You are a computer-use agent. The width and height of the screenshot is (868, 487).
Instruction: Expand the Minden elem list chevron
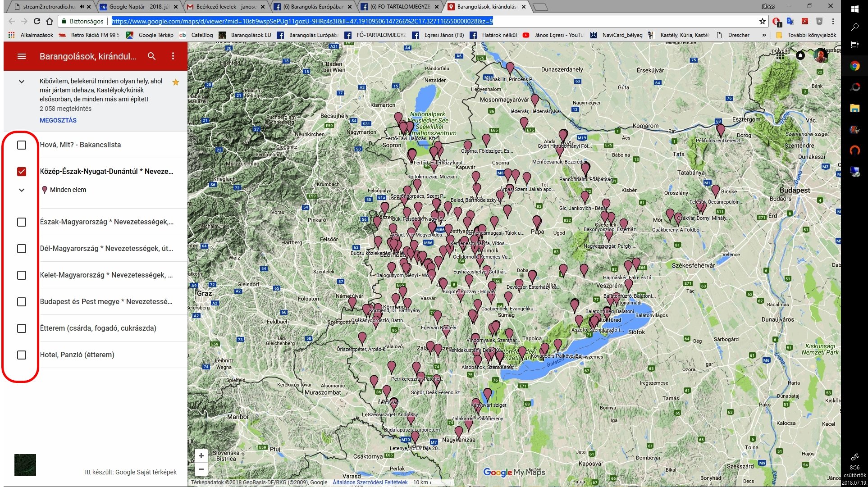(22, 190)
